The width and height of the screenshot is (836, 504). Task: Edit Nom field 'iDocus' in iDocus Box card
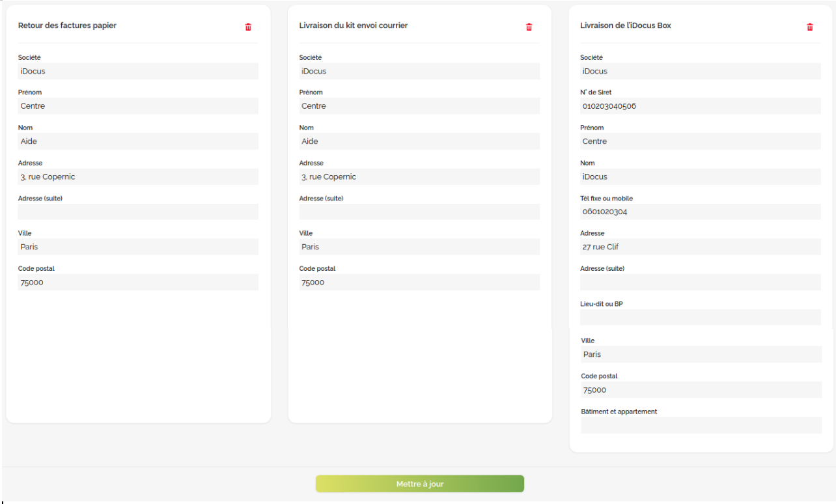pos(701,176)
